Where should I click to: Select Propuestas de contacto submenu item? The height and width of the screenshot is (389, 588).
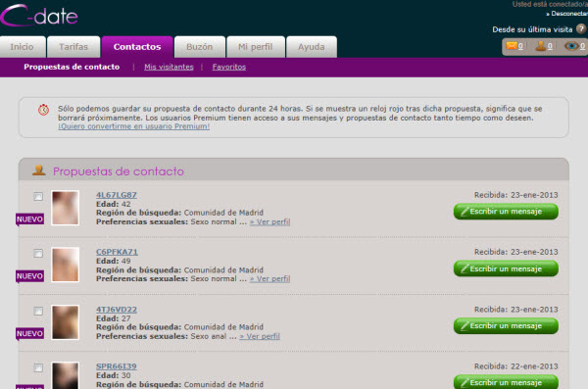[x=72, y=67]
